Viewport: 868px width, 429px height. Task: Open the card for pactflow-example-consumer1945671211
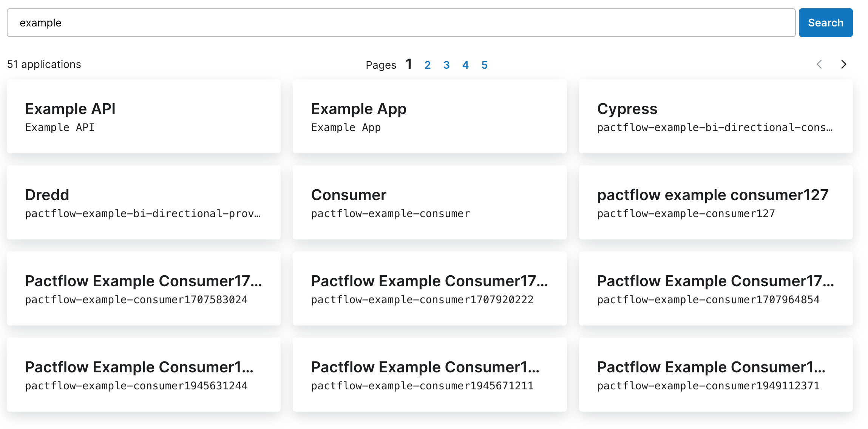pos(430,375)
